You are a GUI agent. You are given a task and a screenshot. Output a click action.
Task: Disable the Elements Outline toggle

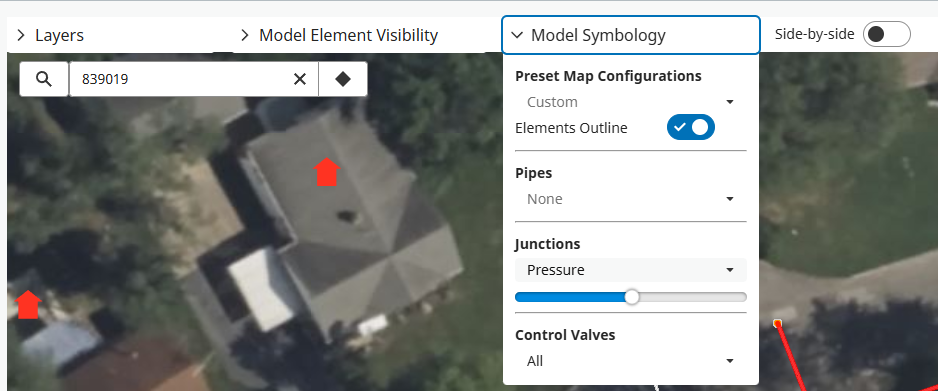691,127
